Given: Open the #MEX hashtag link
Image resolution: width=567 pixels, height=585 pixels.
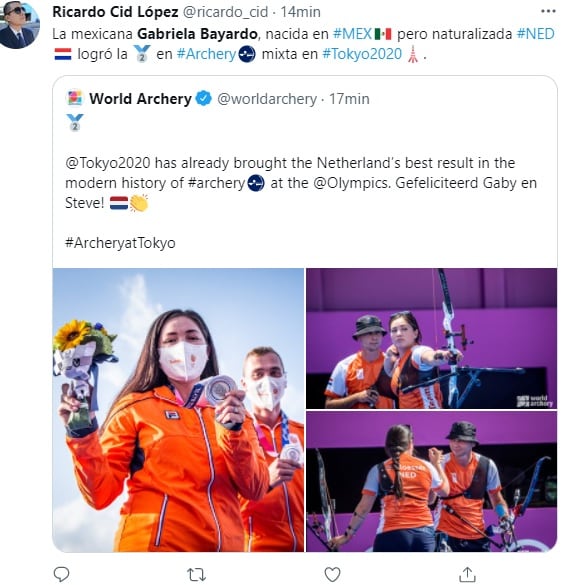Looking at the screenshot, I should coord(352,34).
